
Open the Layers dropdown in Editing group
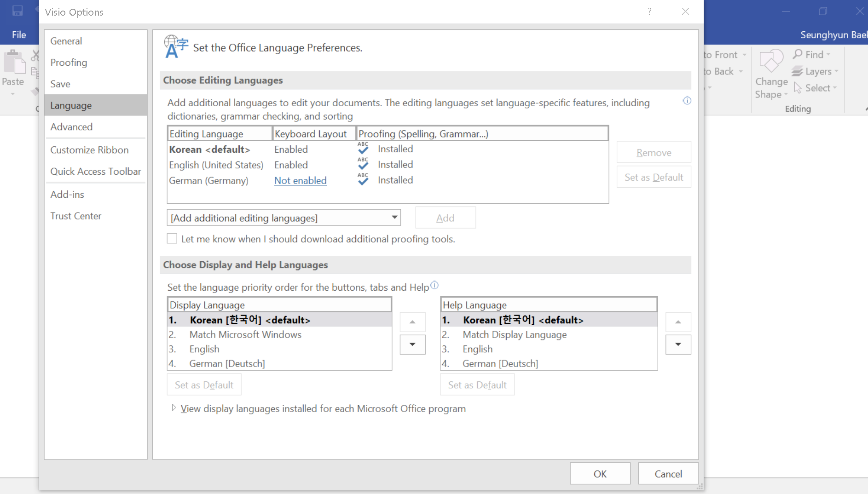pyautogui.click(x=815, y=71)
